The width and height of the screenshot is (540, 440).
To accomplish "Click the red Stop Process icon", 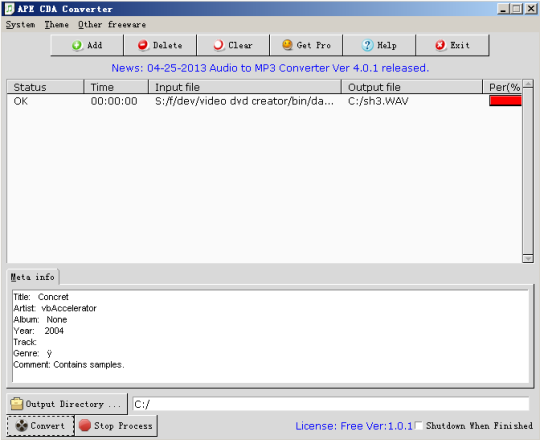I will coord(85,426).
